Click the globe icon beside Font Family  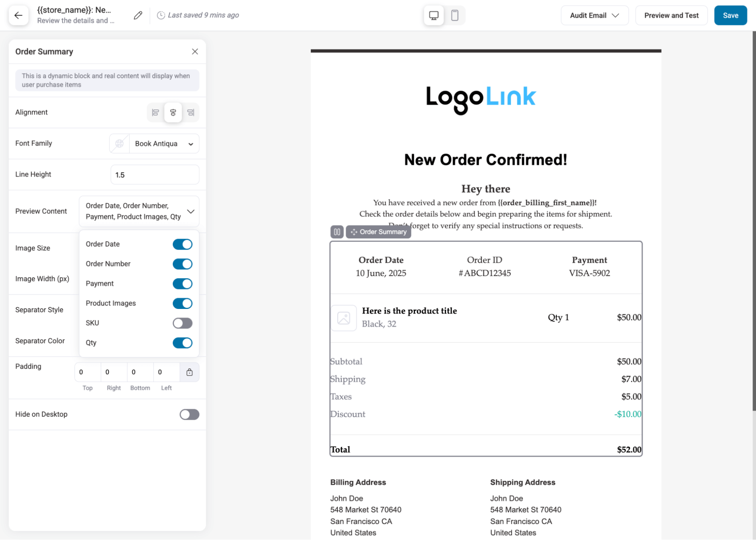coord(119,144)
